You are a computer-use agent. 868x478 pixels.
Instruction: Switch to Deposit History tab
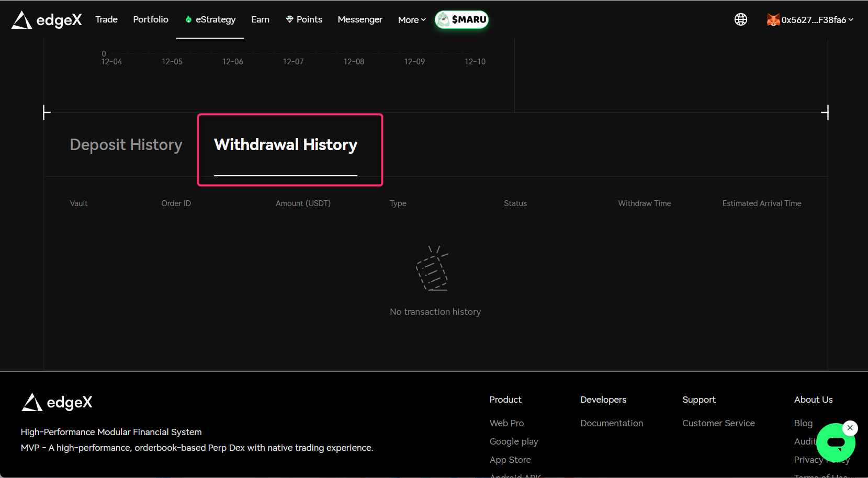[x=126, y=145]
